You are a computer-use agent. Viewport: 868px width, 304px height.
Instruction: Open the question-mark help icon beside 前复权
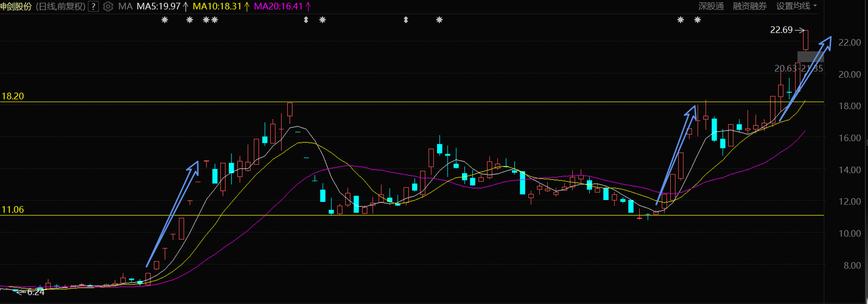93,7
